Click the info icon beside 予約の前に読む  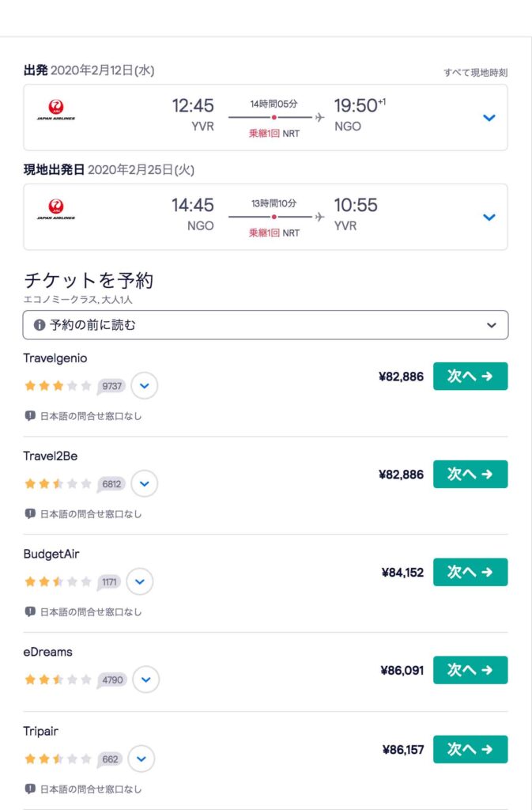(40, 325)
